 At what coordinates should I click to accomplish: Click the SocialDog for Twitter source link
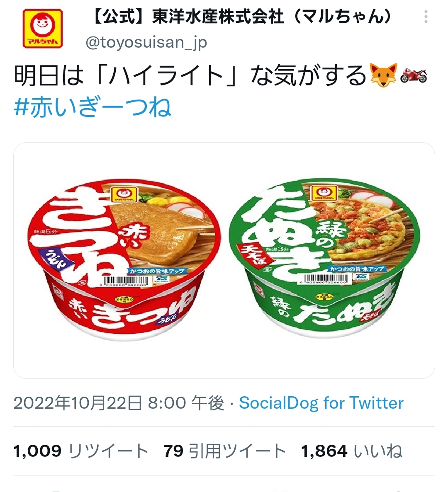click(321, 402)
